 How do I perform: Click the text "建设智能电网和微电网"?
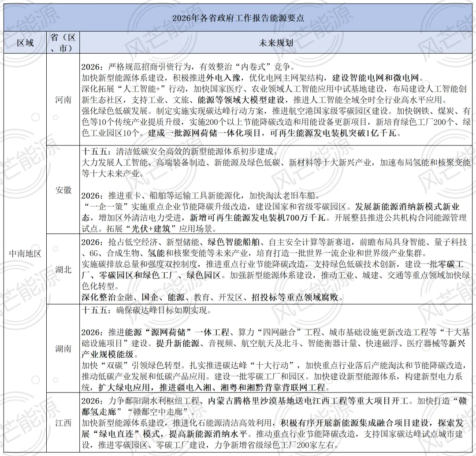pos(376,78)
